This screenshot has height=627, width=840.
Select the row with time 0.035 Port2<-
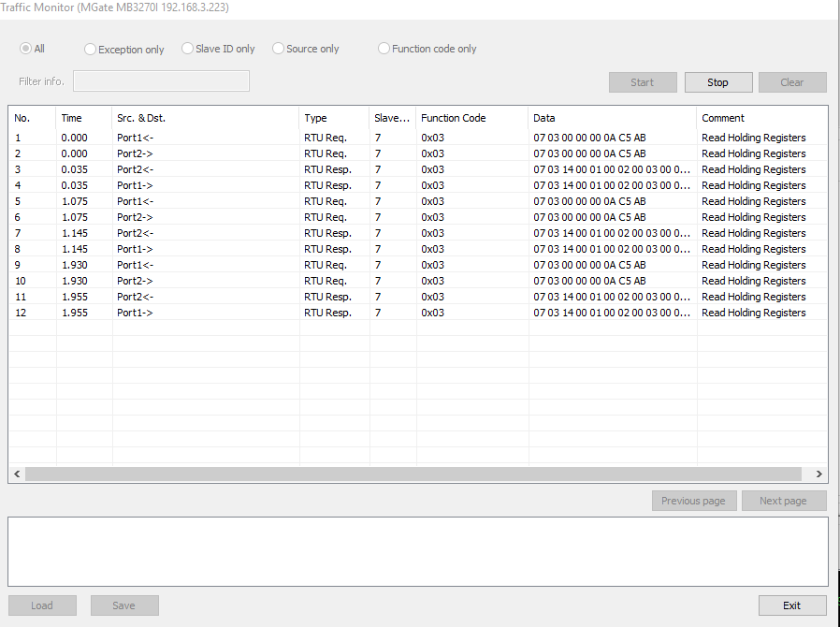(x=418, y=169)
